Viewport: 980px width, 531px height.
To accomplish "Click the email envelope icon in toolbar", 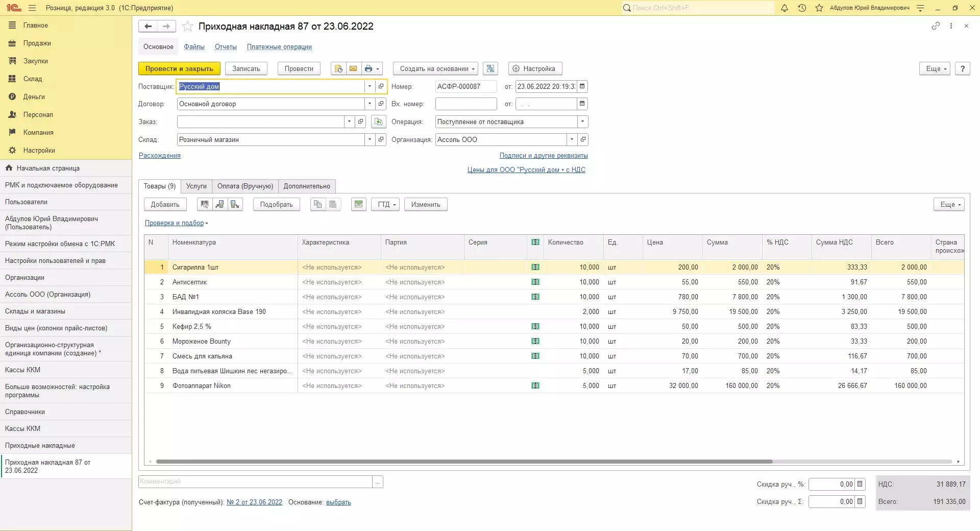I will [353, 68].
